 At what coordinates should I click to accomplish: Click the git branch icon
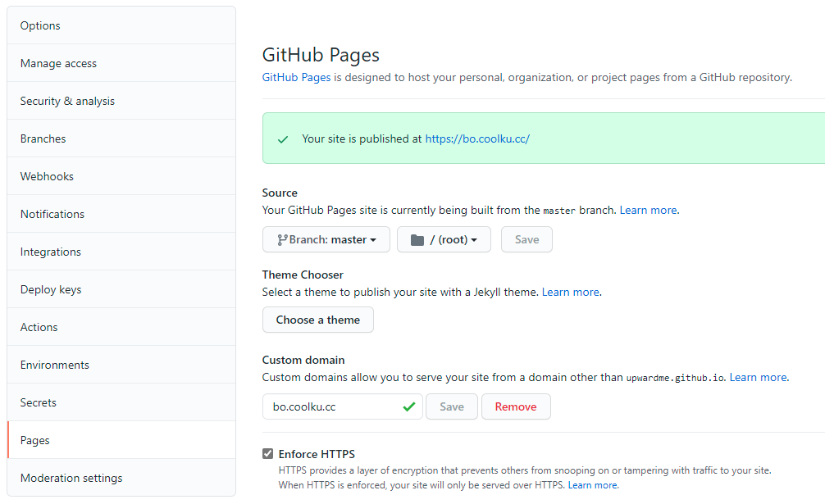pos(283,240)
